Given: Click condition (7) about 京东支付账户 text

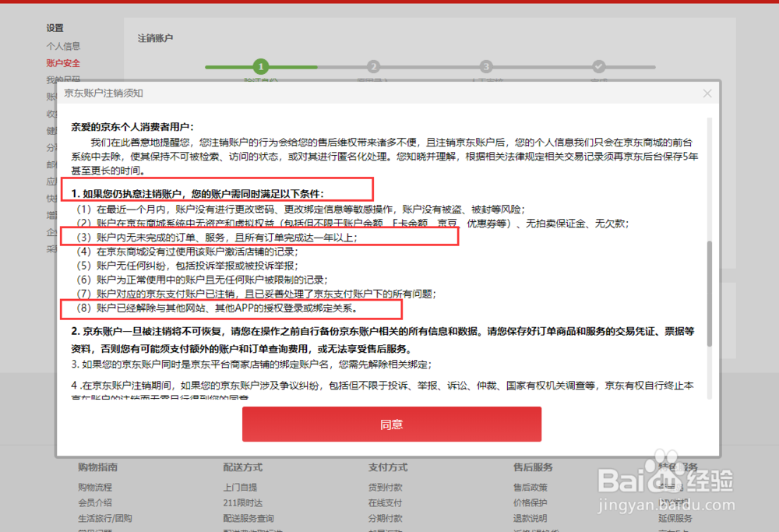Looking at the screenshot, I should [256, 294].
